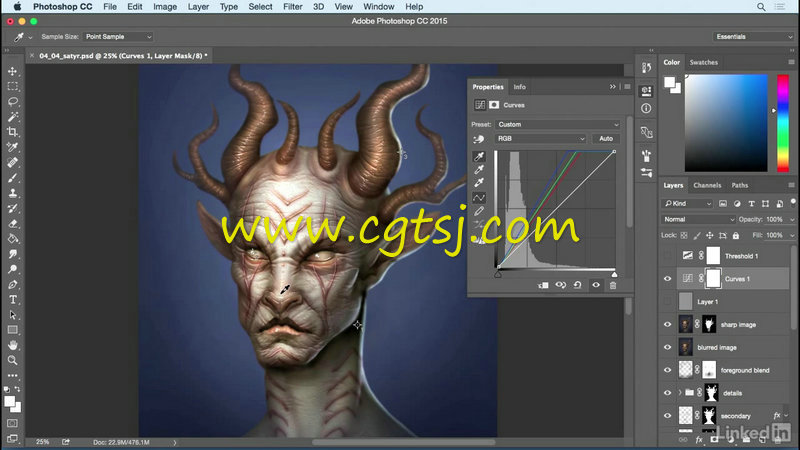Select the Rectangular Marquee tool
The width and height of the screenshot is (800, 450).
coord(13,87)
